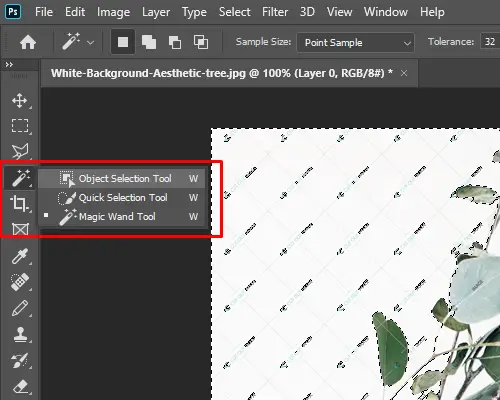Select the Crop tool
This screenshot has height=400, width=500.
[x=20, y=203]
